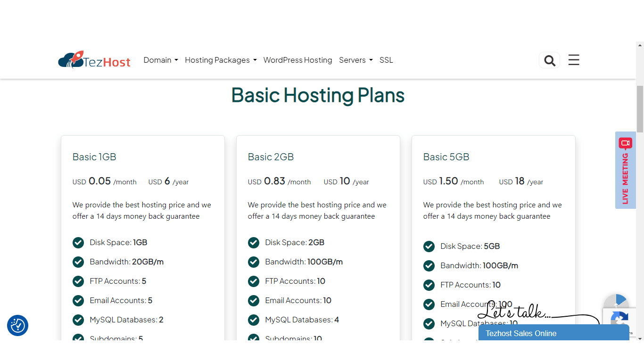Click the Live Meeting camera icon

tap(625, 143)
